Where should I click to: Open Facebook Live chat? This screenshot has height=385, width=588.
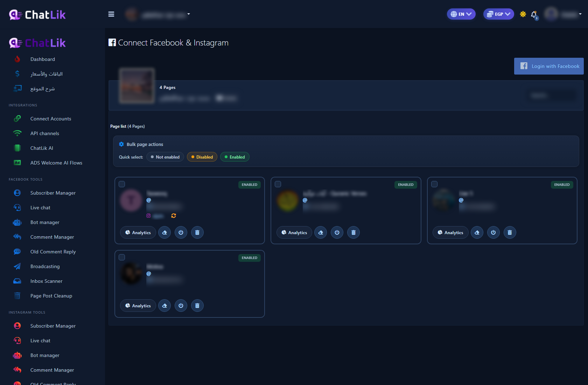(40, 208)
